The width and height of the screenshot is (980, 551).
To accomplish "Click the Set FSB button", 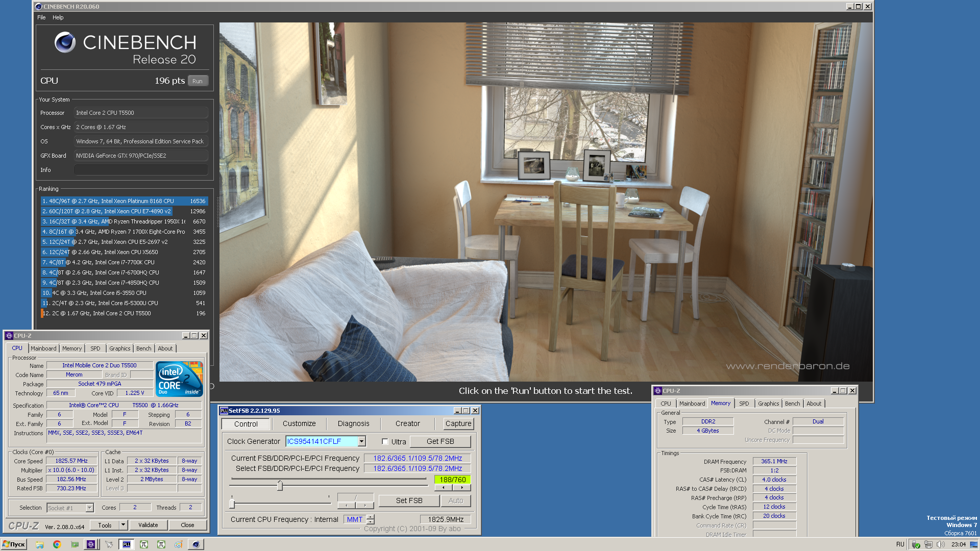I will coord(409,500).
